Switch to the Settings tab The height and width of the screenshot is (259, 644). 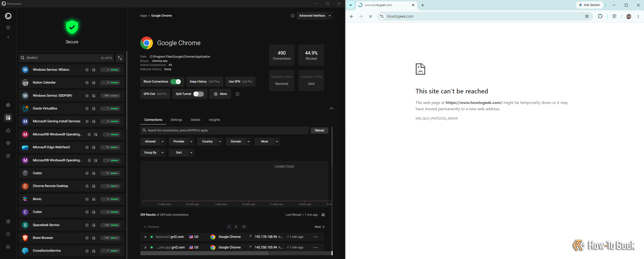[x=176, y=120]
